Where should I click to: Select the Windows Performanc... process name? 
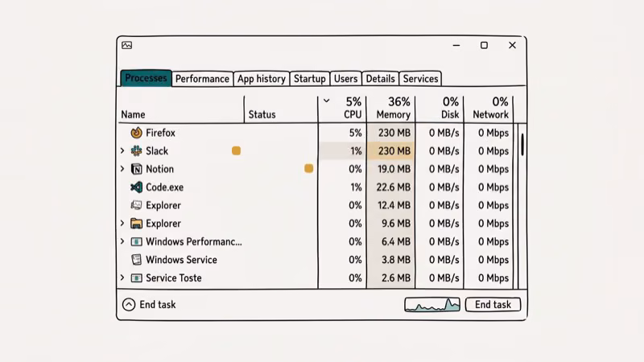[194, 241]
